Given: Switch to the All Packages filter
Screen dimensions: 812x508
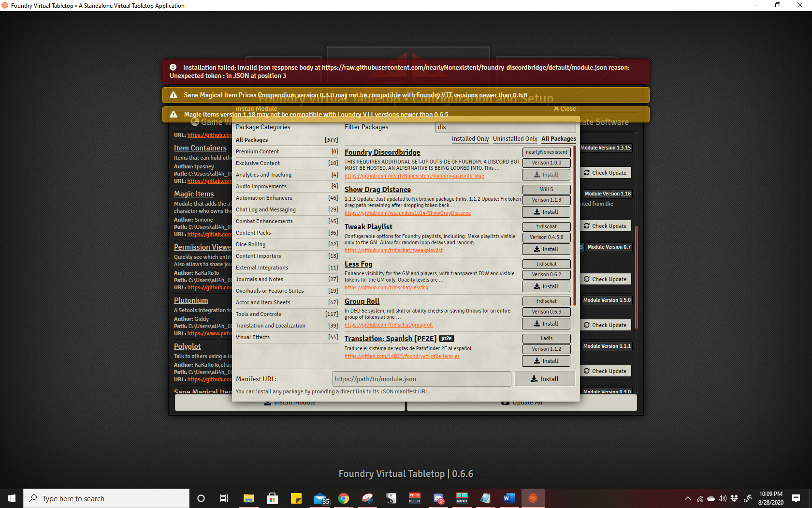Looking at the screenshot, I should pos(558,139).
